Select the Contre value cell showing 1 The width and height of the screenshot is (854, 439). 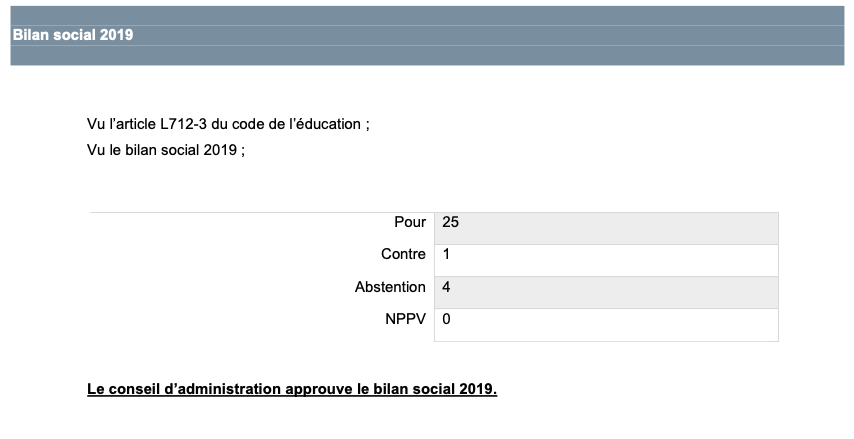point(606,260)
